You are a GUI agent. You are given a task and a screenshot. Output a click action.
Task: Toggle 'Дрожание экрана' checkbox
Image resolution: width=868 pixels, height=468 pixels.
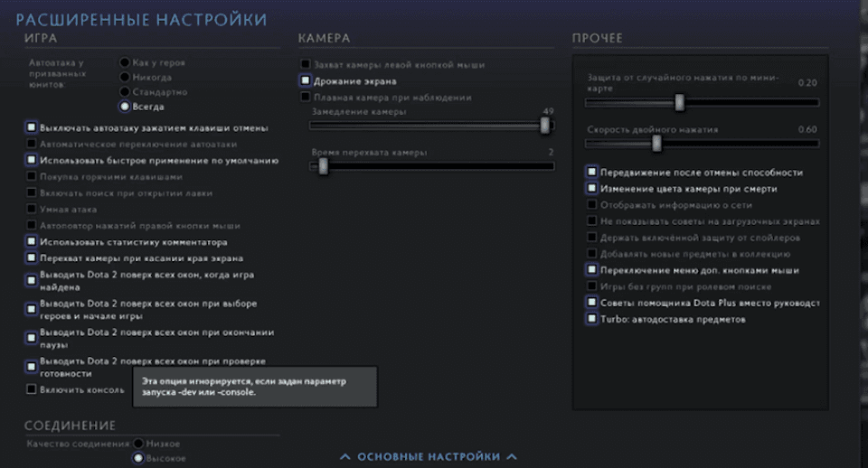click(306, 81)
